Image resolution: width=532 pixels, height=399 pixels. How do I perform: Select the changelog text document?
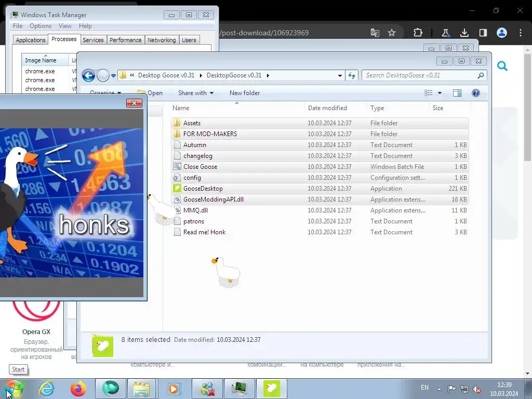pos(320,156)
